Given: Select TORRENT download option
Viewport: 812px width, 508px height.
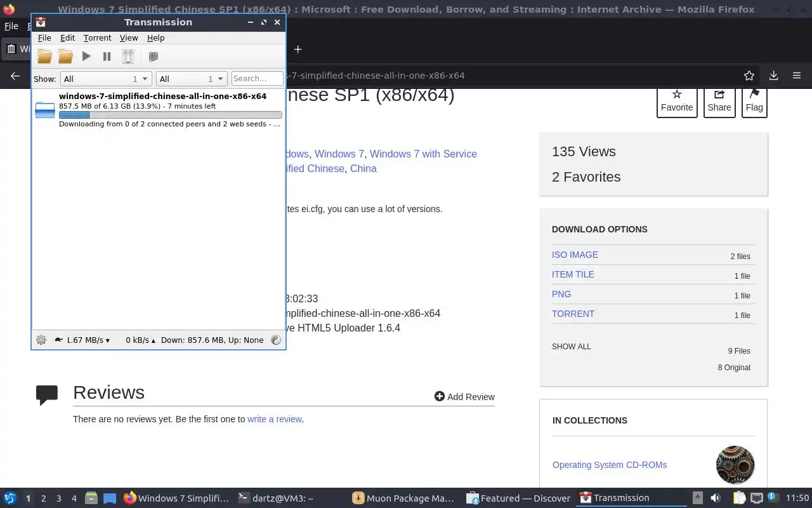Looking at the screenshot, I should click(x=573, y=314).
